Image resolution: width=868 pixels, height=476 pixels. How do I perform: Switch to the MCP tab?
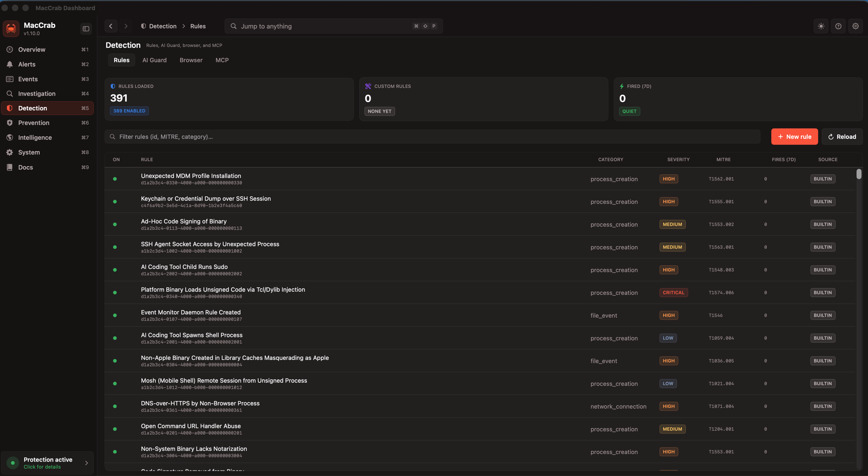click(x=222, y=60)
